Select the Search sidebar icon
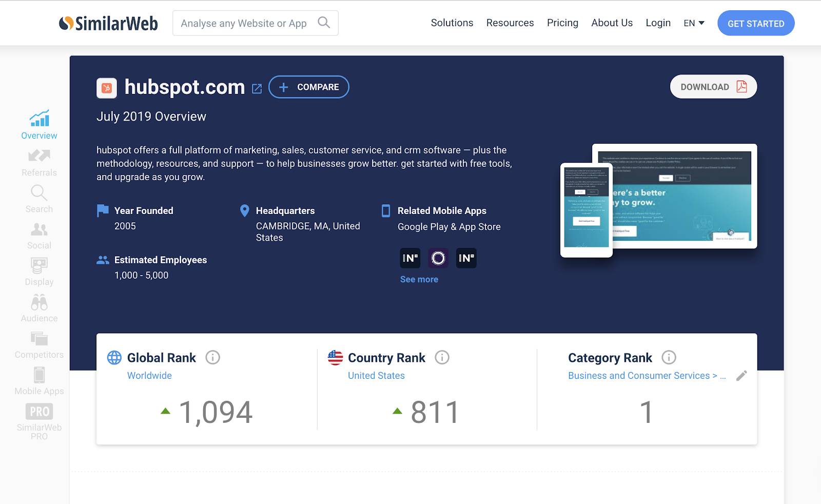This screenshot has height=504, width=821. [39, 192]
